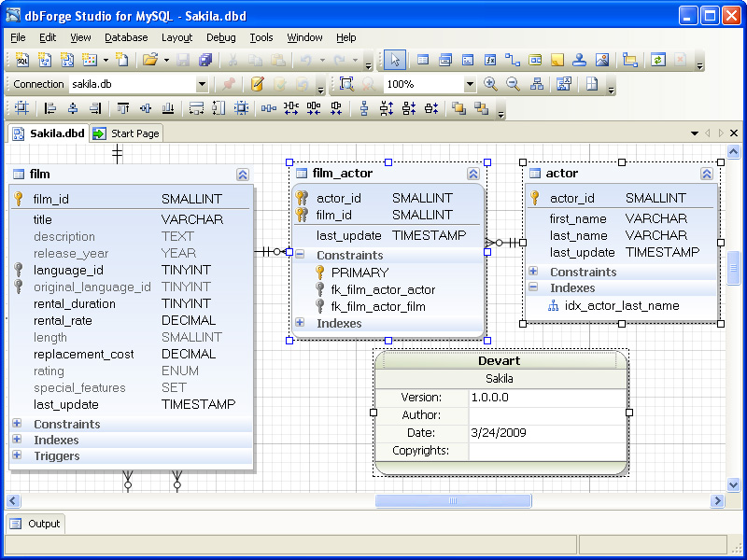Click the Open file folder icon
The height and width of the screenshot is (560, 747).
(x=150, y=60)
